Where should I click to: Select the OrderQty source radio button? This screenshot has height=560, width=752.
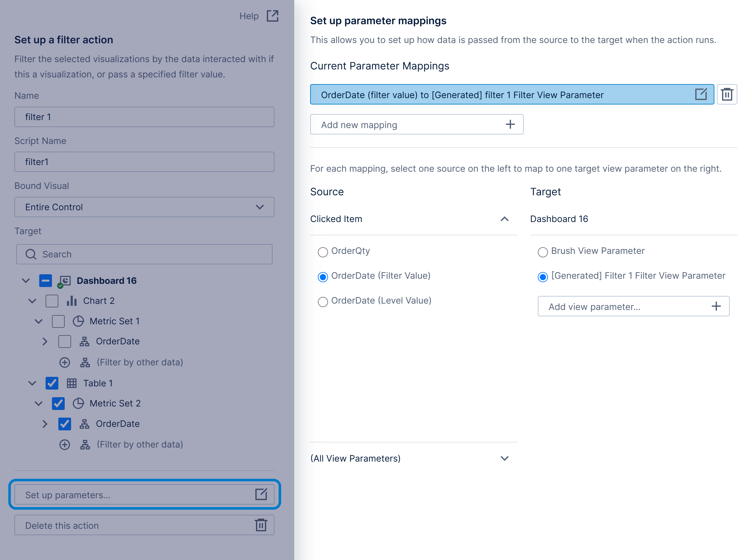pos(322,252)
